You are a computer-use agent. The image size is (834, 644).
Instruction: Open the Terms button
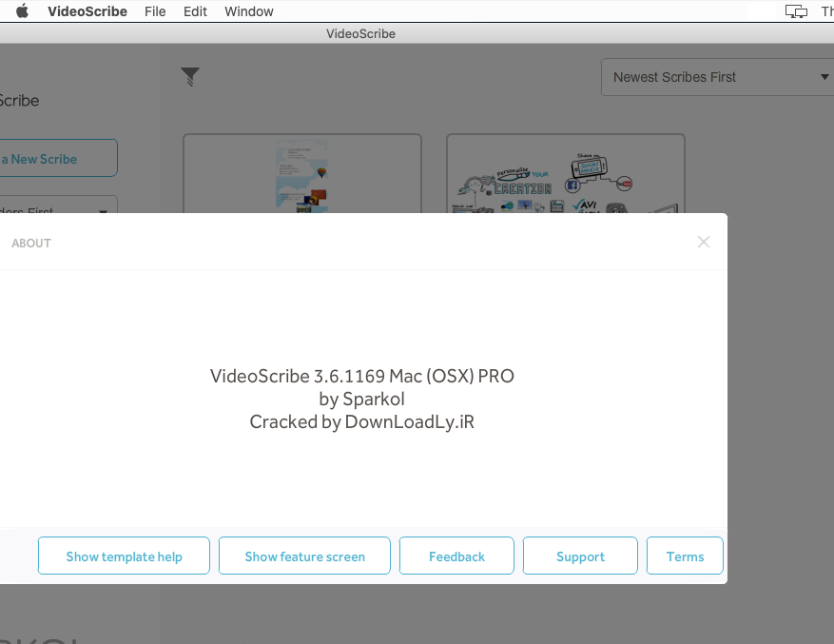685,556
